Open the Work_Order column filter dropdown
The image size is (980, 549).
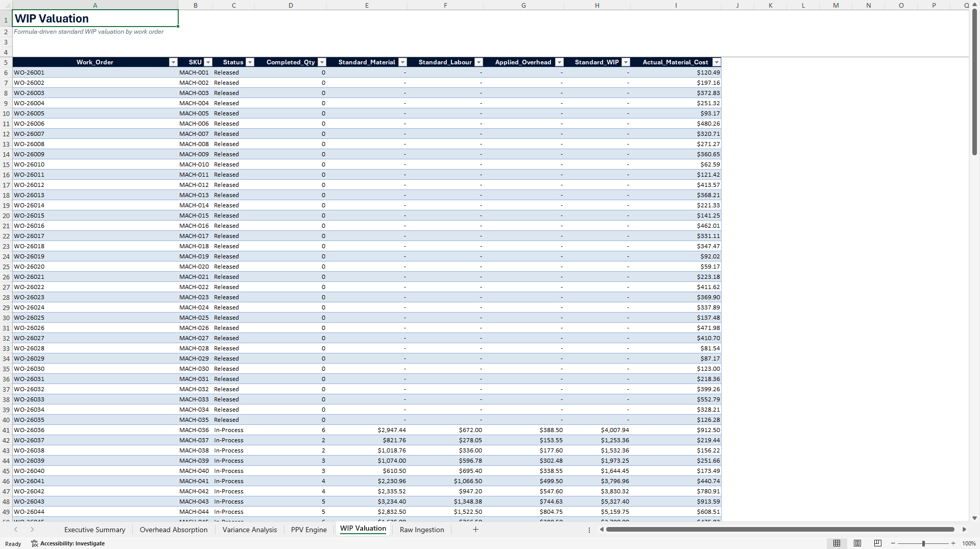point(173,62)
